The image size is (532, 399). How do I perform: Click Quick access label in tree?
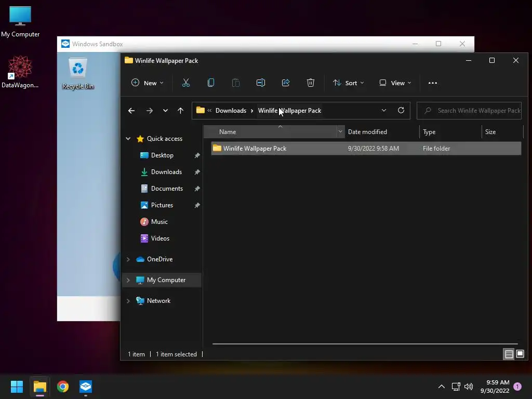point(165,138)
